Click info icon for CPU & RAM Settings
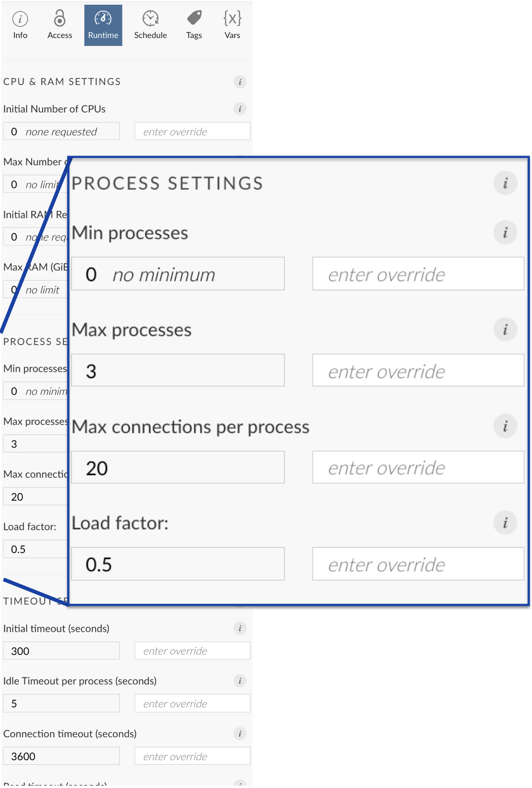 pos(240,82)
